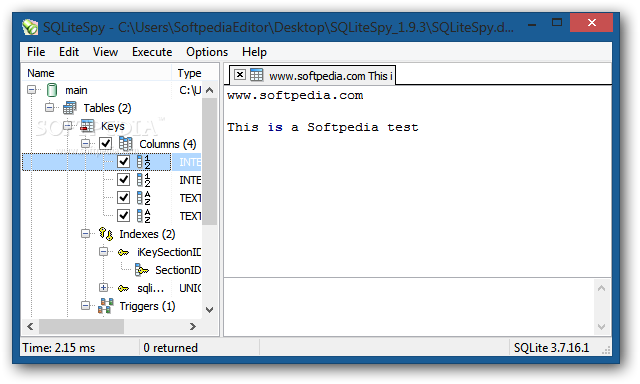Click the iKeySectionID index key icon
The width and height of the screenshot is (640, 384).
[x=123, y=253]
